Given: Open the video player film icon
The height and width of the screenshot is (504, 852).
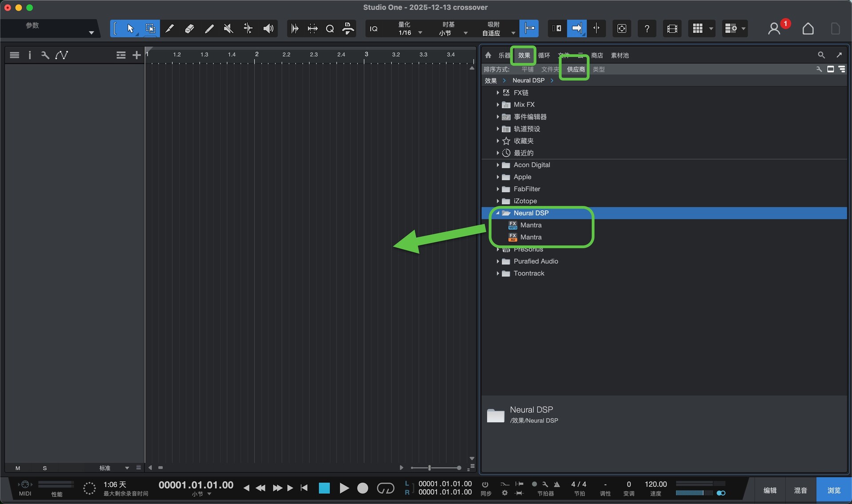Looking at the screenshot, I should [x=672, y=29].
